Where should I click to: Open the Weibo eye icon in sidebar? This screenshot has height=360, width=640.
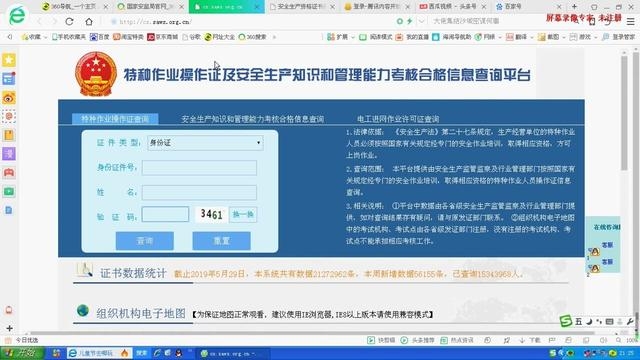click(x=9, y=98)
